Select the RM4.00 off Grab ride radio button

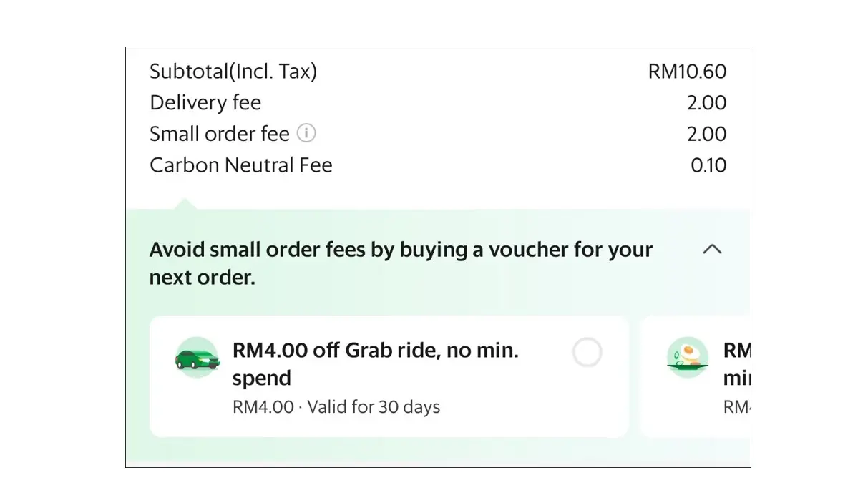coord(587,353)
